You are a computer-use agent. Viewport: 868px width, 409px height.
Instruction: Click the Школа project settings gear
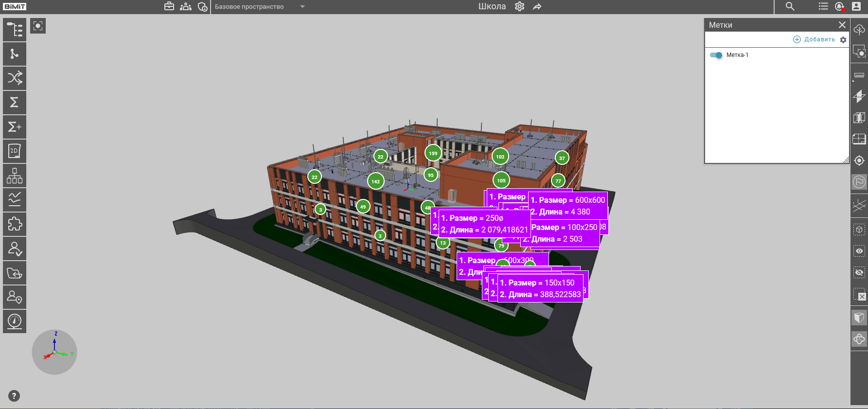point(519,7)
